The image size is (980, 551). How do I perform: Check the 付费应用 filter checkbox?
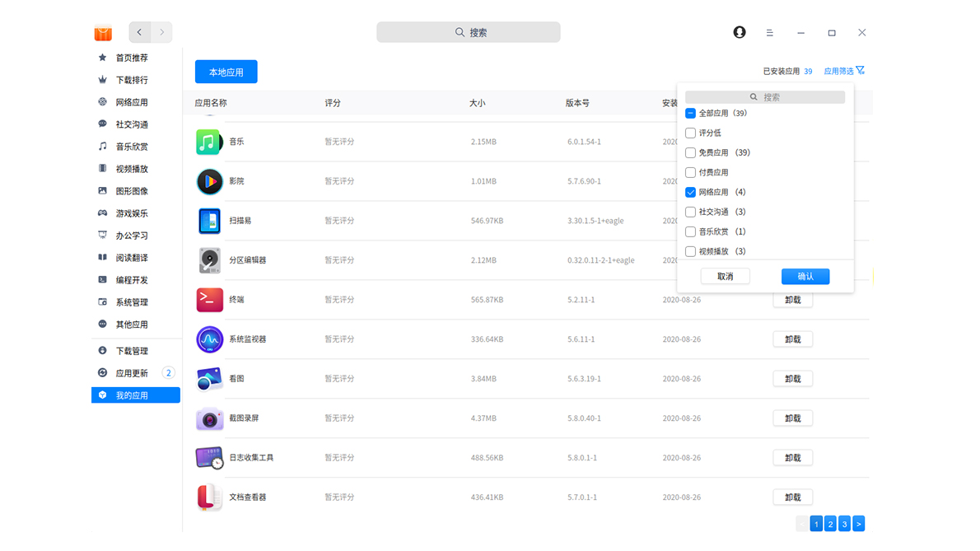(691, 172)
